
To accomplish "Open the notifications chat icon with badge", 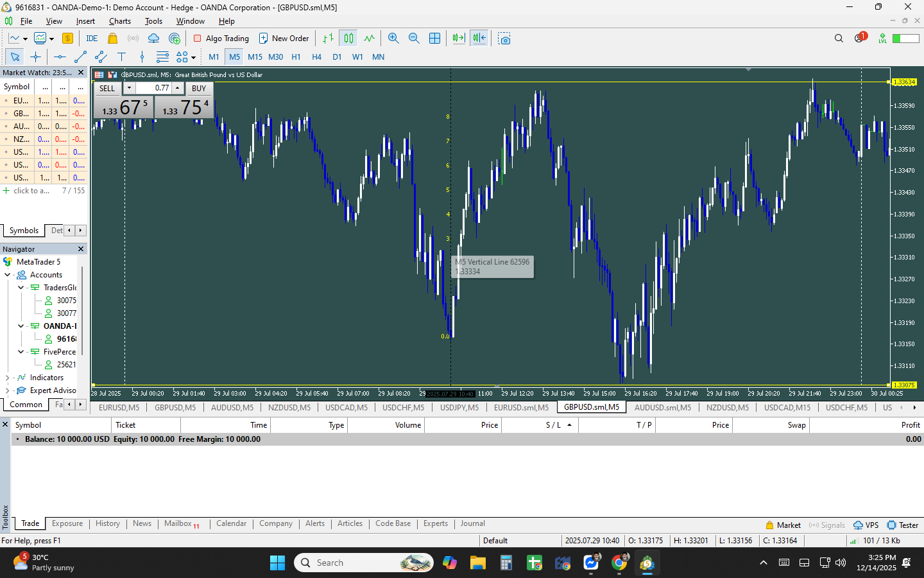I will pyautogui.click(x=860, y=38).
